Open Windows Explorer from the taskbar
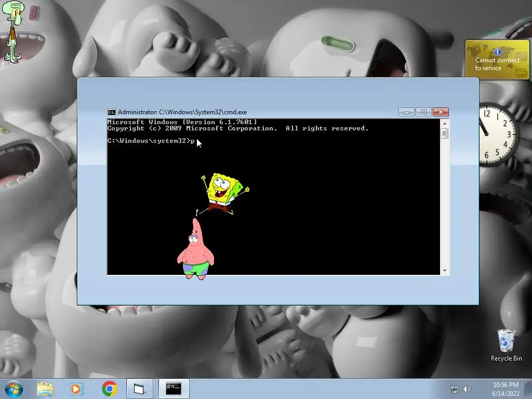The image size is (532, 399). (45, 389)
